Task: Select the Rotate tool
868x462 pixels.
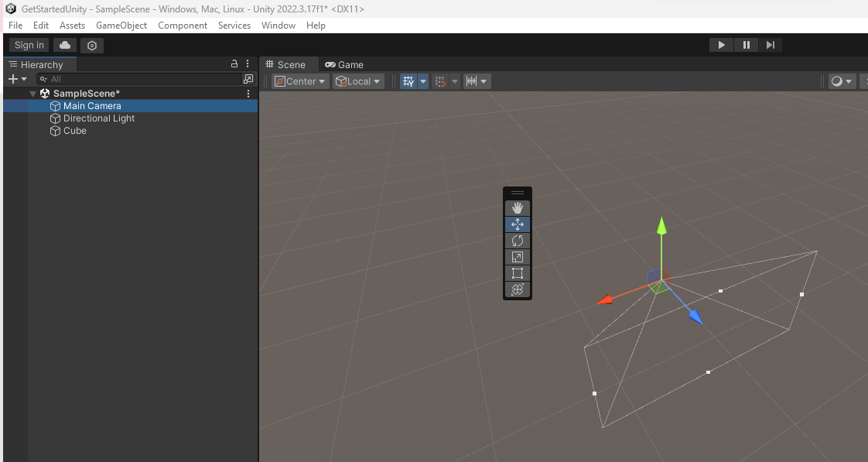Action: pyautogui.click(x=518, y=241)
